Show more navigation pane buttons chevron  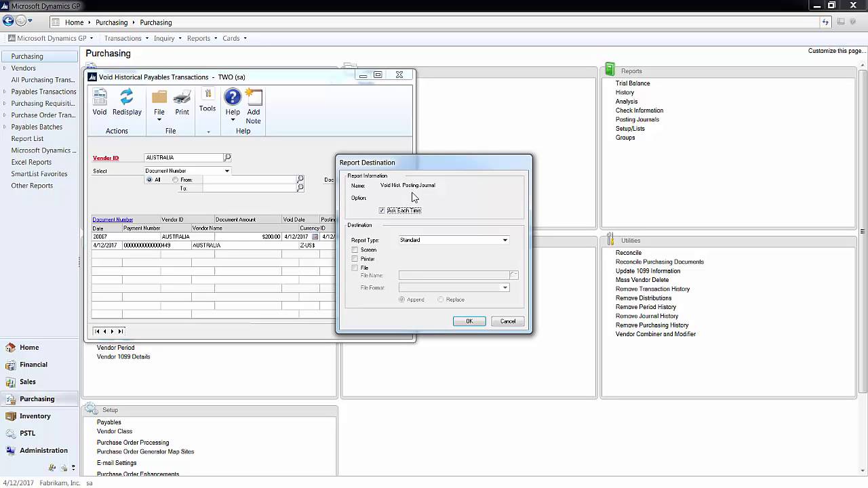pos(73,468)
